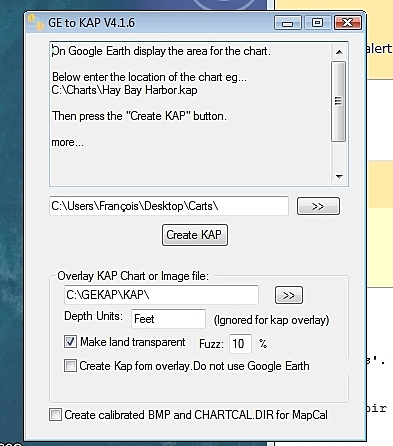The width and height of the screenshot is (393, 446).
Task: Click inside the instructions text area
Action: [191, 114]
